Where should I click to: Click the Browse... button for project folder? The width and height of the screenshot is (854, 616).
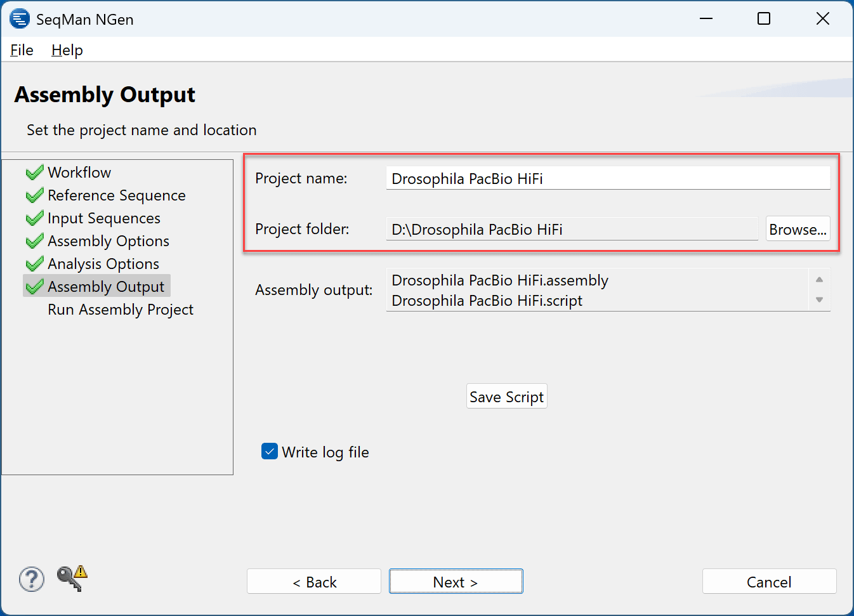coord(798,229)
